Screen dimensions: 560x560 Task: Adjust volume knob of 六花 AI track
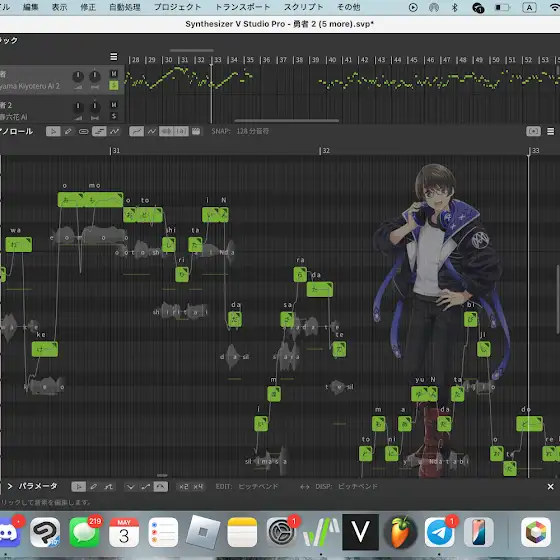[78, 107]
